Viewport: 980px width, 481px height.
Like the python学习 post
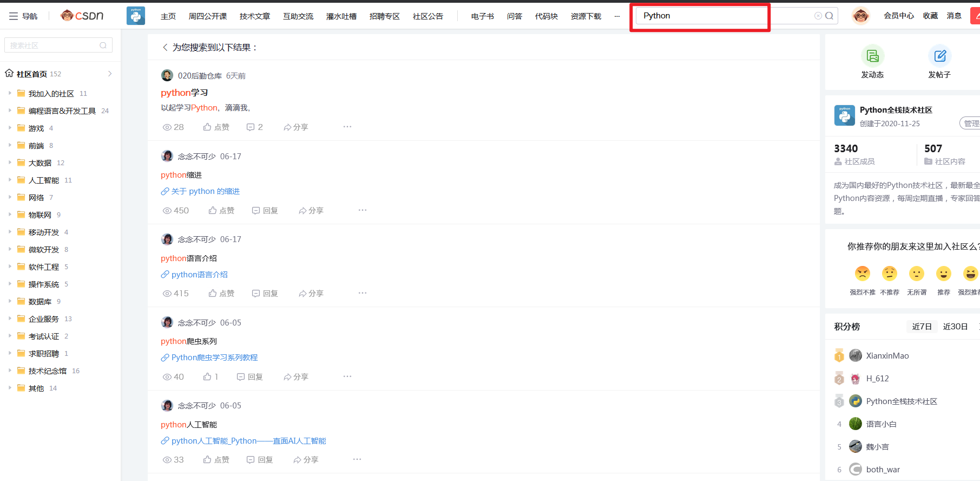pyautogui.click(x=216, y=127)
